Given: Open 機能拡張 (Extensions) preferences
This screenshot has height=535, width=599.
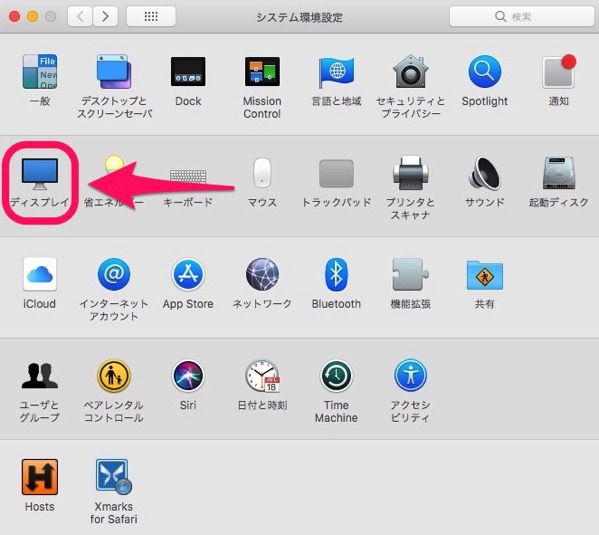Looking at the screenshot, I should point(410,274).
